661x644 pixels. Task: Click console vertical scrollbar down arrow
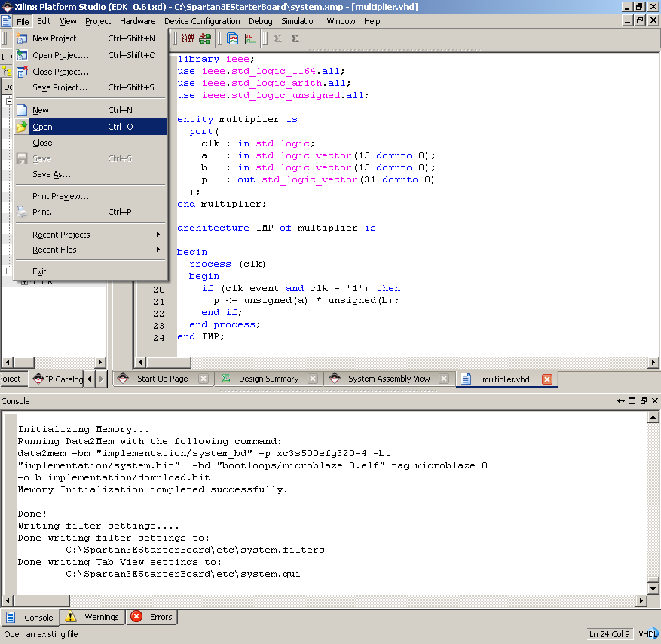click(653, 588)
